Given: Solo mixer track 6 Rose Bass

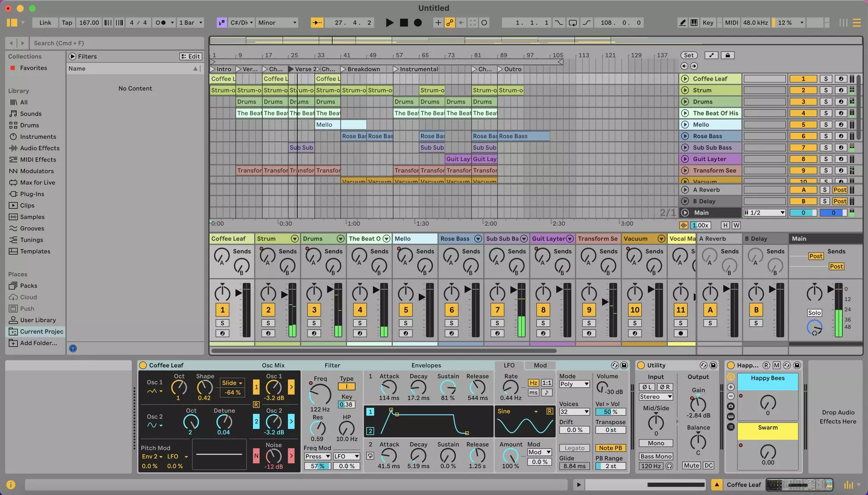Looking at the screenshot, I should [x=451, y=323].
